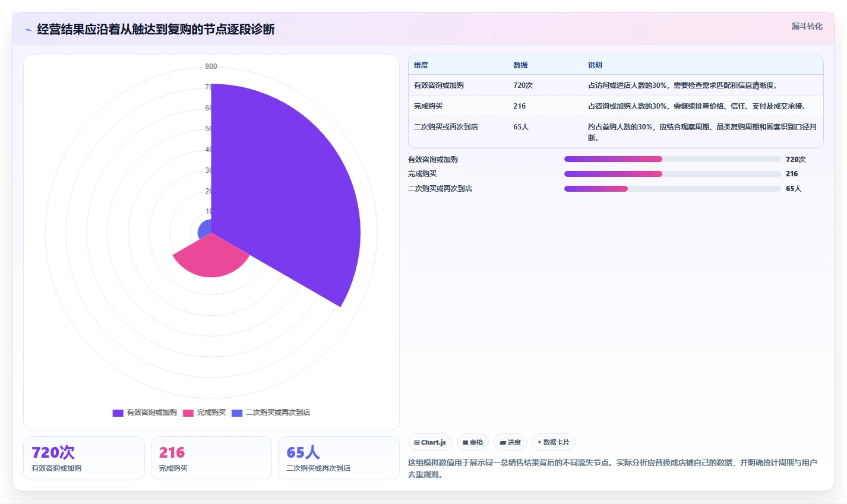Click the 720次 stat card
The height and width of the screenshot is (504, 847).
click(84, 458)
